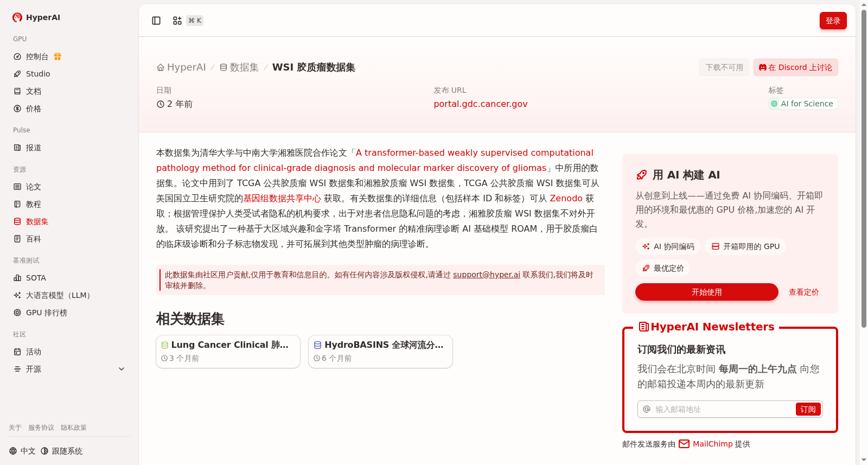868x465 pixels.
Task: Open the HydroBASINS dataset card
Action: [x=380, y=352]
